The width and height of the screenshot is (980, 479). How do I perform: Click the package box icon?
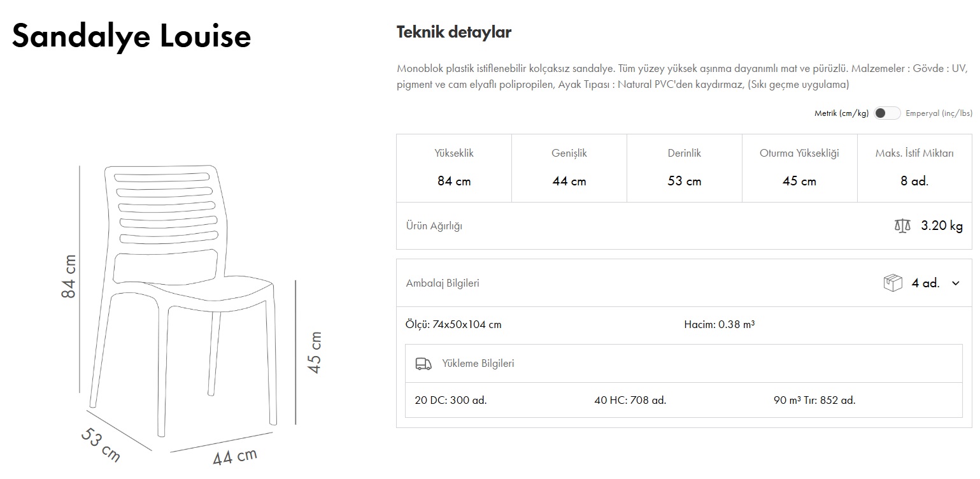click(893, 283)
